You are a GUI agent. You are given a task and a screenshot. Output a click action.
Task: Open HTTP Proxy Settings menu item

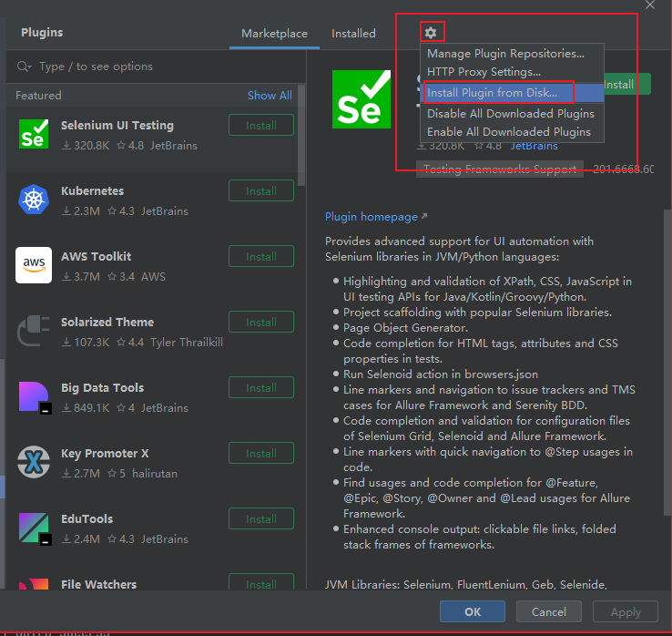point(512,72)
